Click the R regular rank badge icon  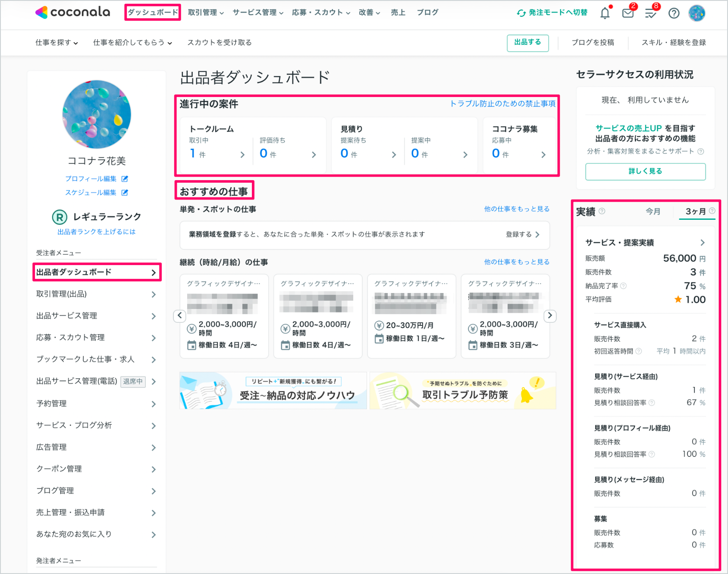coord(60,217)
